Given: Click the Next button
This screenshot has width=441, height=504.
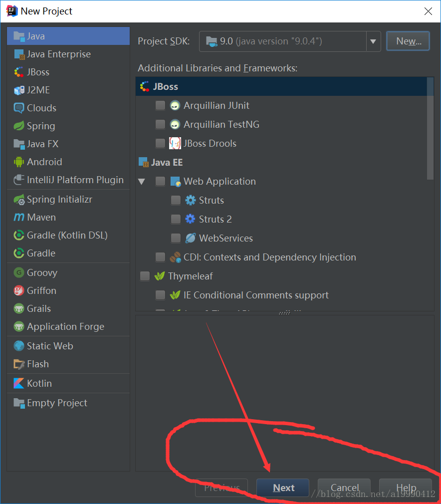Looking at the screenshot, I should (x=283, y=488).
